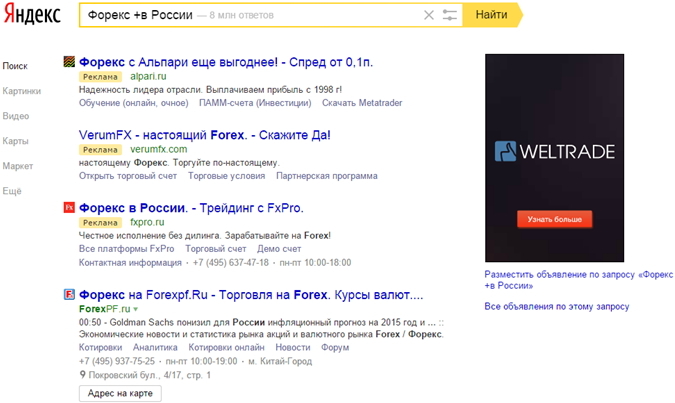Viewport: 675px width, 403px height.
Task: Click the Реклама label under FxPro result
Action: 100,223
